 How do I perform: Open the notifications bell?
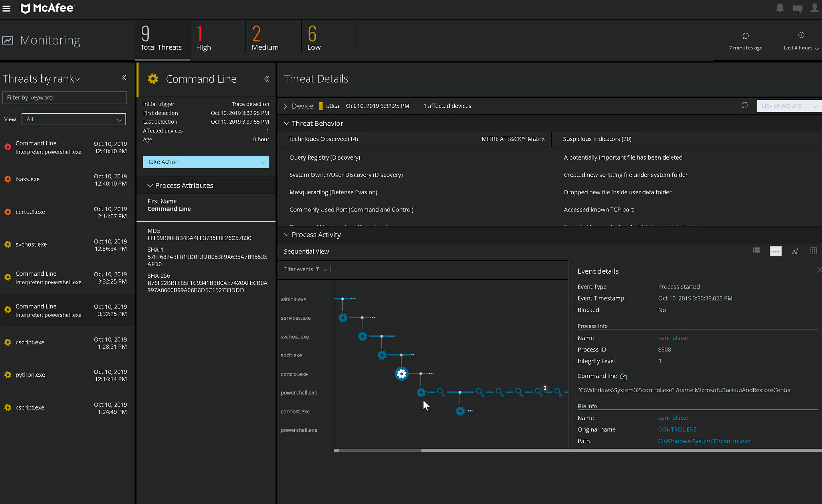[x=780, y=8]
